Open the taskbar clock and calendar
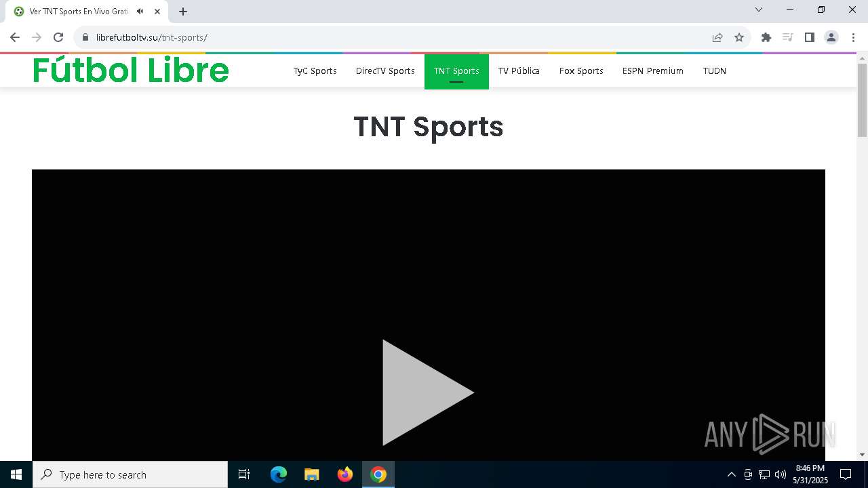This screenshot has width=868, height=488. (810, 474)
